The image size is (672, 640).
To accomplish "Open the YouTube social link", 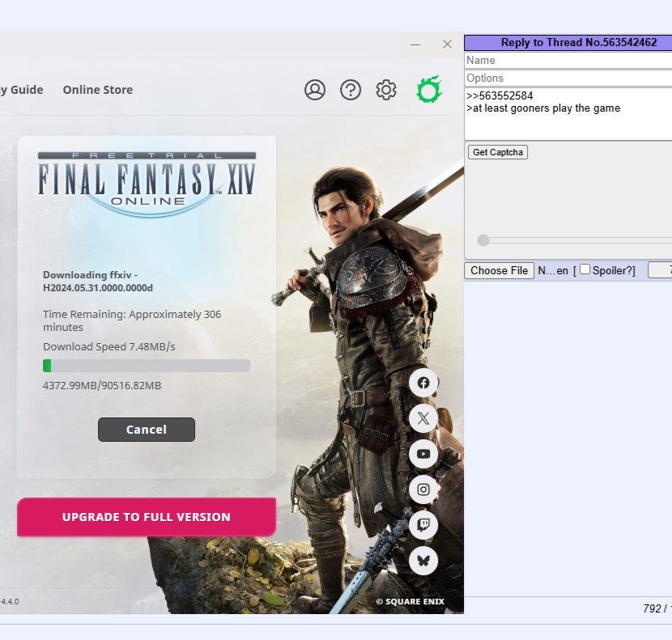I will 423,454.
